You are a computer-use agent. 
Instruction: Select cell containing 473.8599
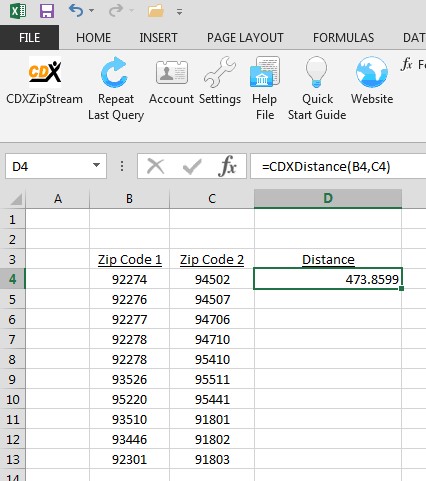coord(328,279)
